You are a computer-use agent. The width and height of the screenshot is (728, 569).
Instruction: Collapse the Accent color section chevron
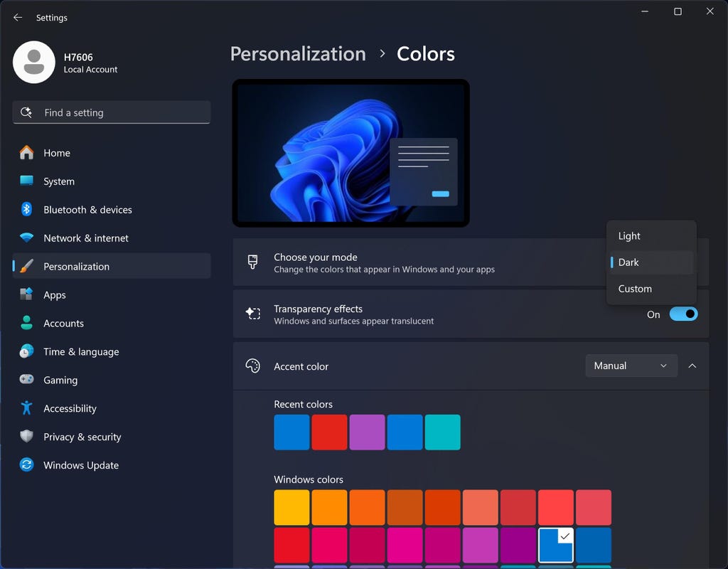[x=692, y=366]
